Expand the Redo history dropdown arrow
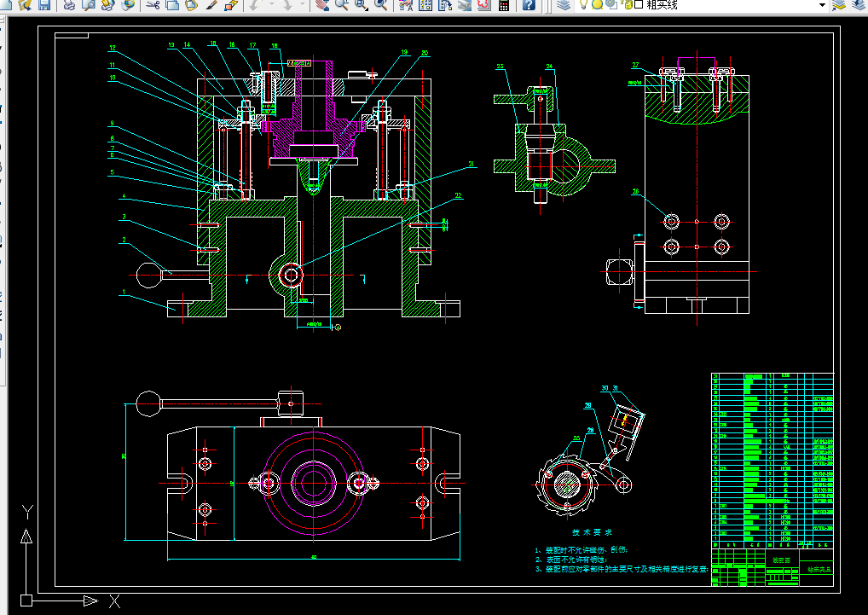This screenshot has width=868, height=615. [303, 5]
